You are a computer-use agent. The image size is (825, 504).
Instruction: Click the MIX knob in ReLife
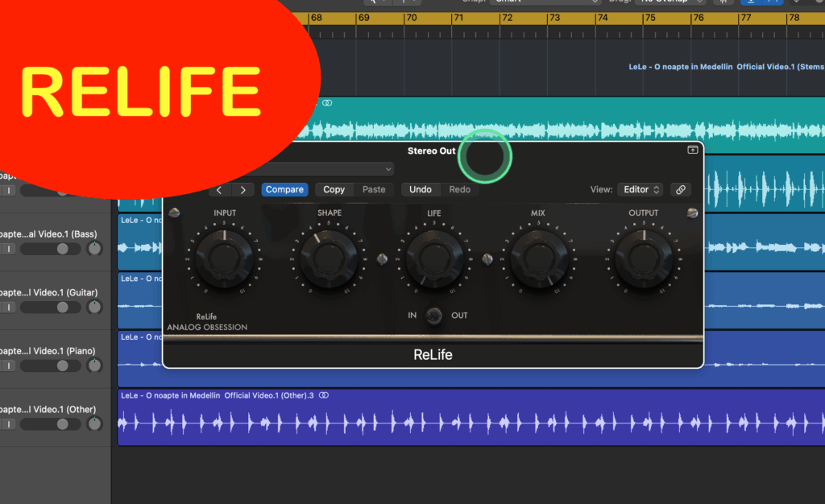point(537,259)
